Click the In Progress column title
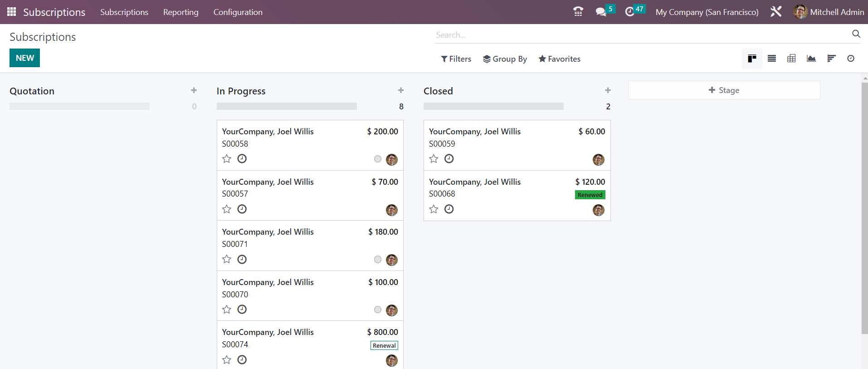 click(241, 91)
